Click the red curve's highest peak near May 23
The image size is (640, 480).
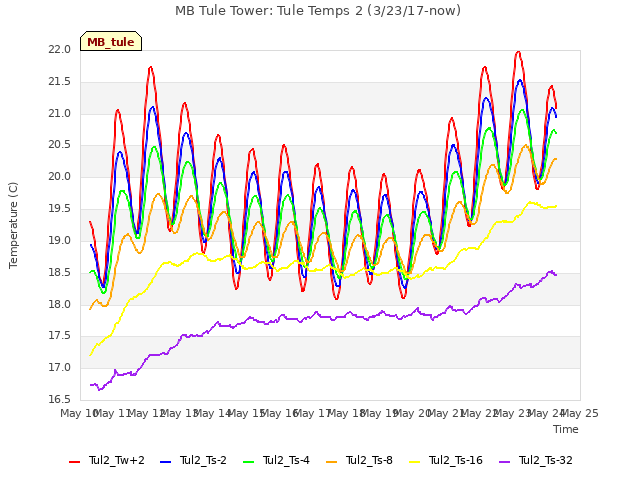click(518, 52)
